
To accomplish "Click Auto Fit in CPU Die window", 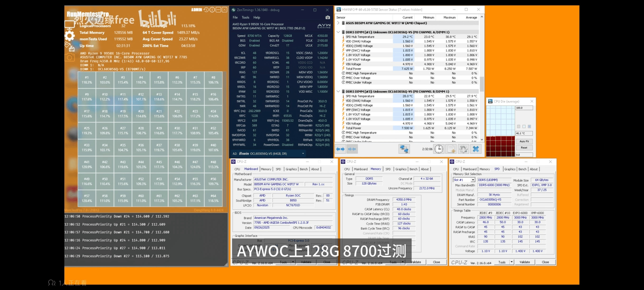I will coord(524,141).
